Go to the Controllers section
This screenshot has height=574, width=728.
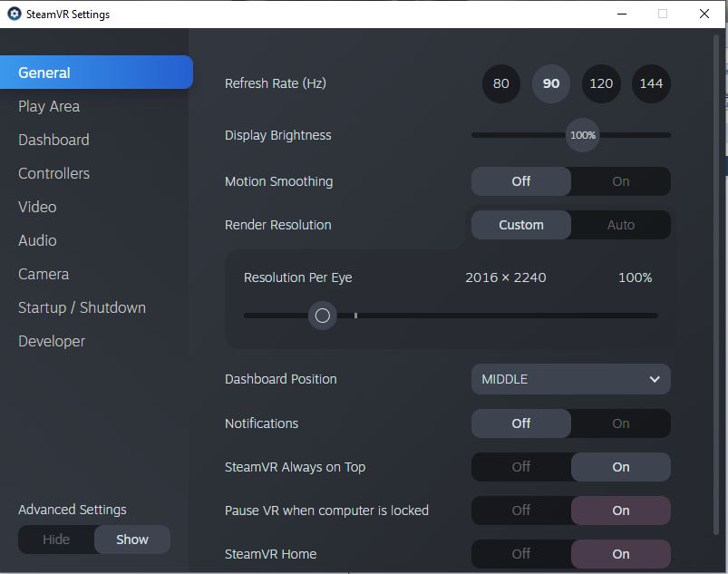(53, 174)
